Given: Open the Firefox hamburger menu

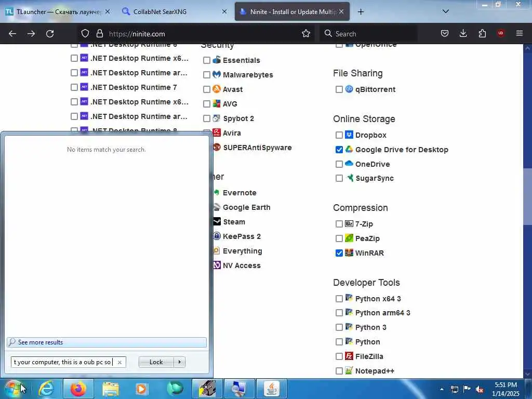Looking at the screenshot, I should pyautogui.click(x=520, y=34).
